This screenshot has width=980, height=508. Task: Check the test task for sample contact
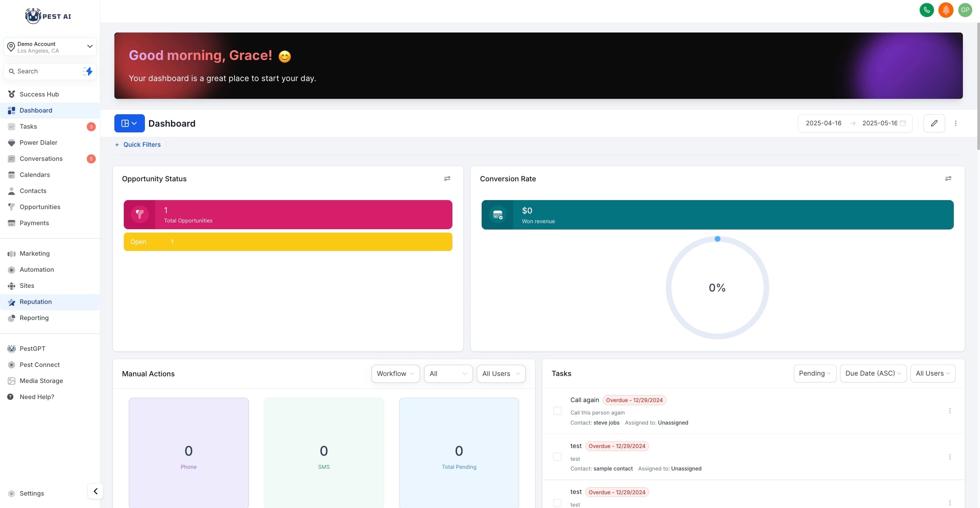[557, 457]
